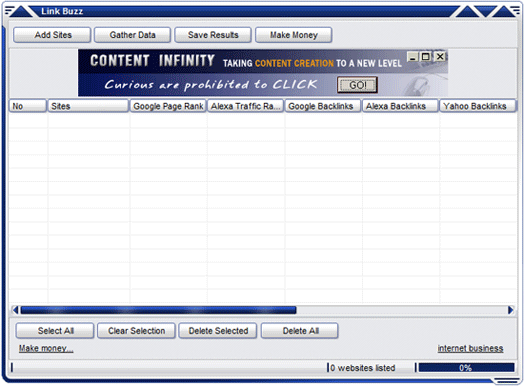Save results via the Save Results button
This screenshot has height=386, width=524.
pos(213,35)
